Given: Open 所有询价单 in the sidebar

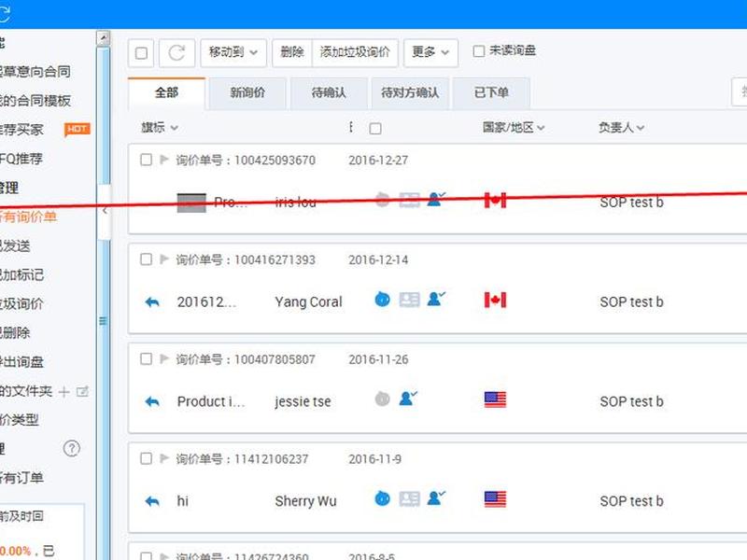Looking at the screenshot, I should 28,217.
